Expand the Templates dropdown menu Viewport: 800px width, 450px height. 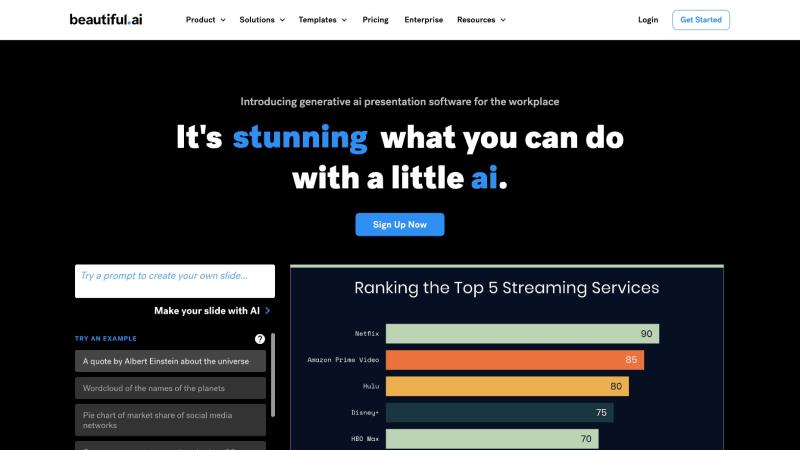point(322,19)
